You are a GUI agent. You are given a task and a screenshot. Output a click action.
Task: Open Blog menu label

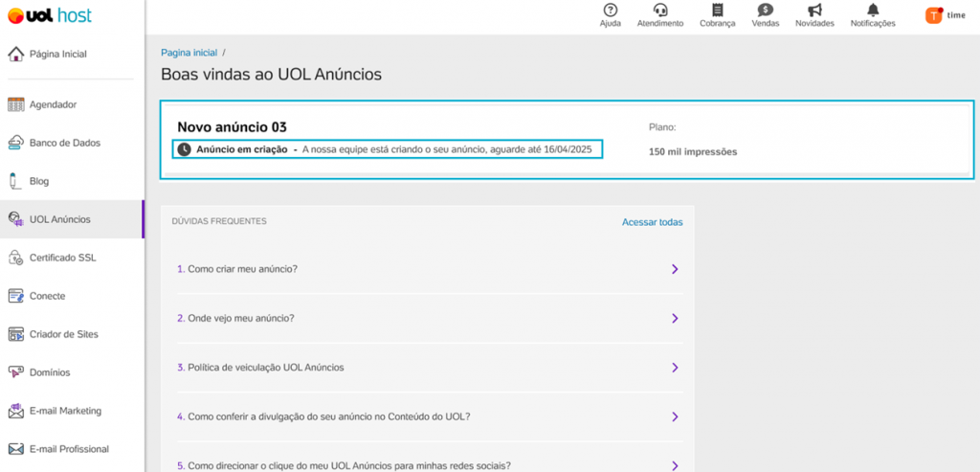tap(38, 181)
